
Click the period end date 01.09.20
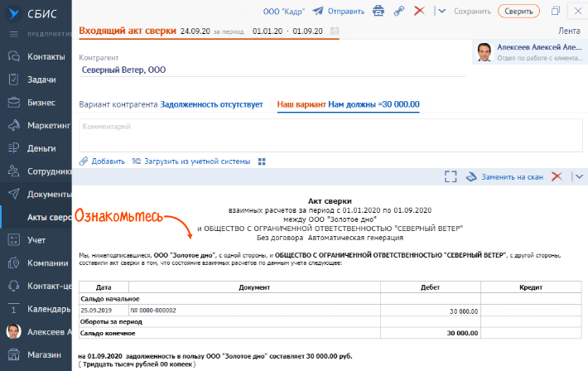[x=307, y=31]
